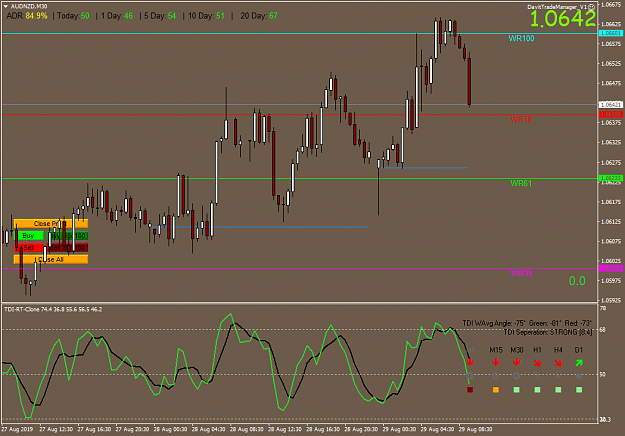625x436 pixels.
Task: Click the light green square under H1
Action: tap(537, 389)
